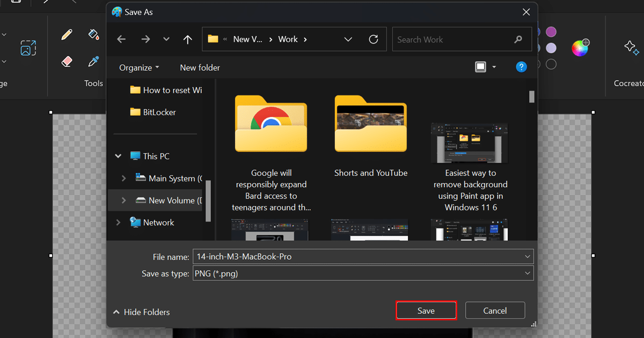Open the Help question mark icon
Screen dimensions: 644x338
click(x=521, y=67)
